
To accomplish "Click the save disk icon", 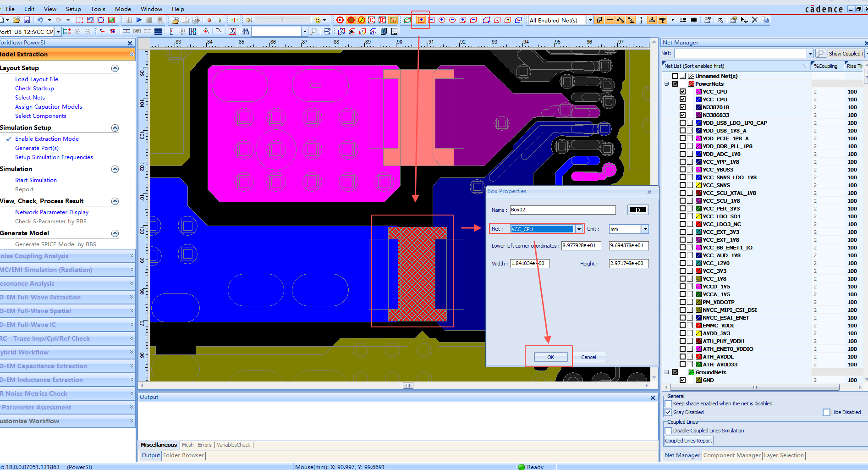I will tap(27, 20).
